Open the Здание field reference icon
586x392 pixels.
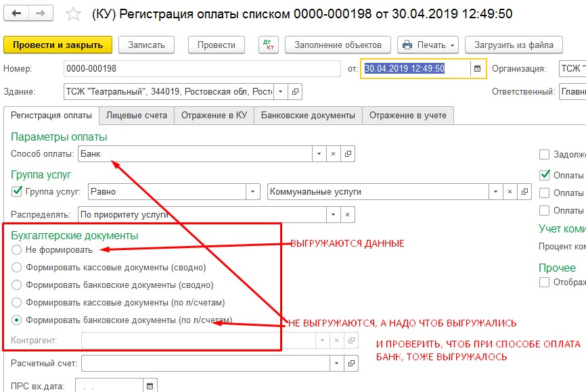[x=296, y=91]
